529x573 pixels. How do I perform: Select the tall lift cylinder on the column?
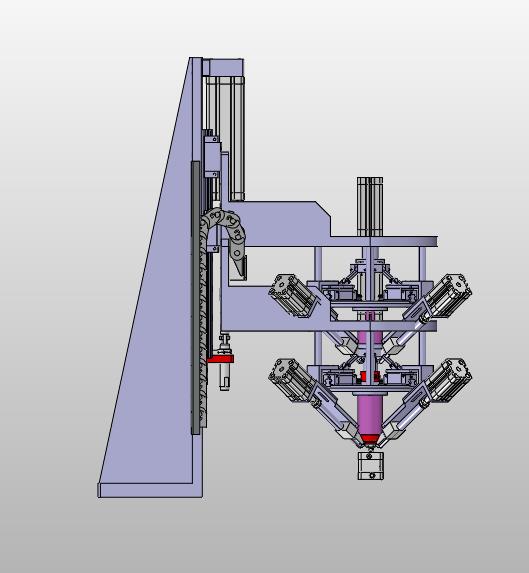click(x=232, y=138)
